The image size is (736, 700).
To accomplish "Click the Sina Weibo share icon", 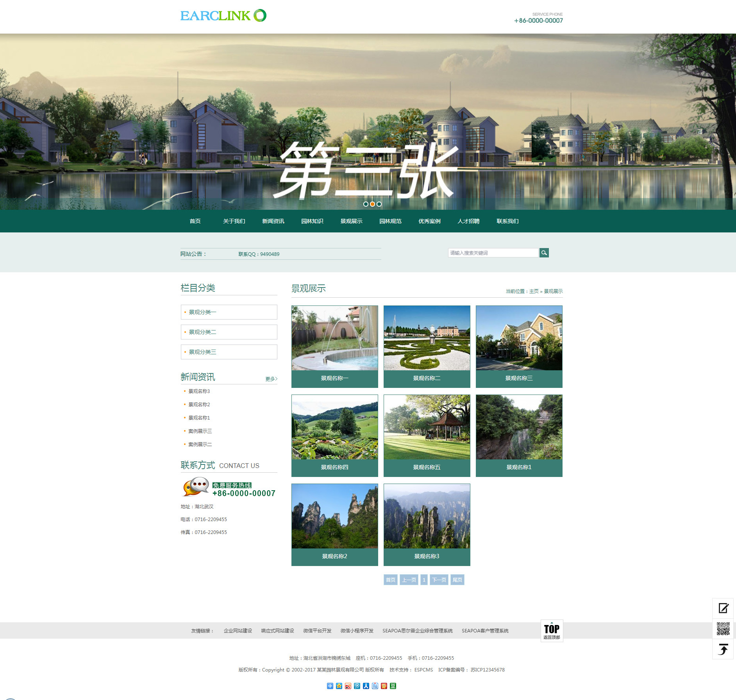I will 348,686.
